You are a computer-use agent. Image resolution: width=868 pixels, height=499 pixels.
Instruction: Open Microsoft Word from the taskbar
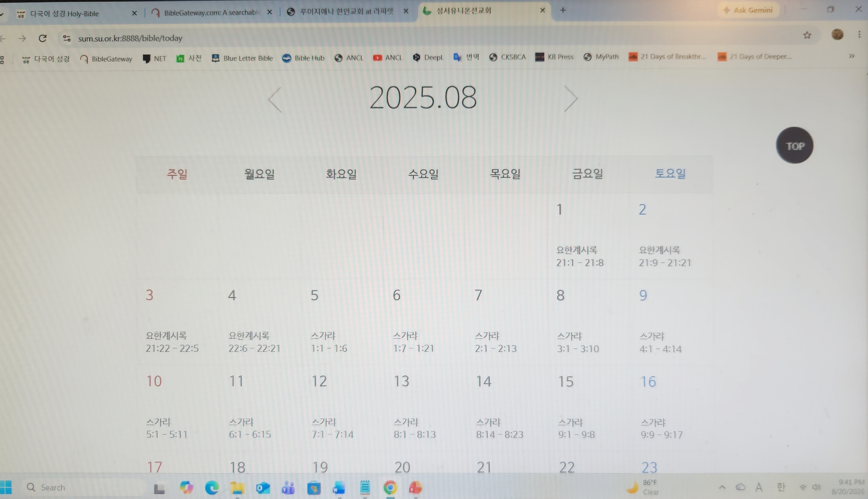coord(339,488)
